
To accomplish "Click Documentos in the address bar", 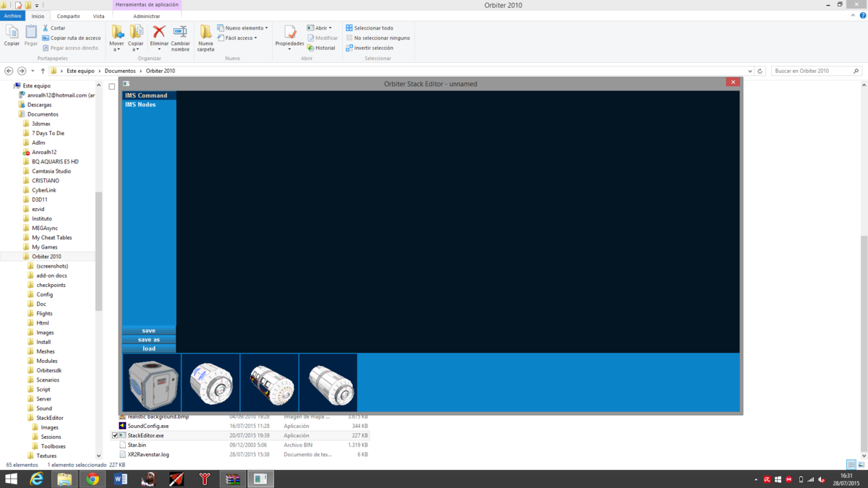I will 120,71.
